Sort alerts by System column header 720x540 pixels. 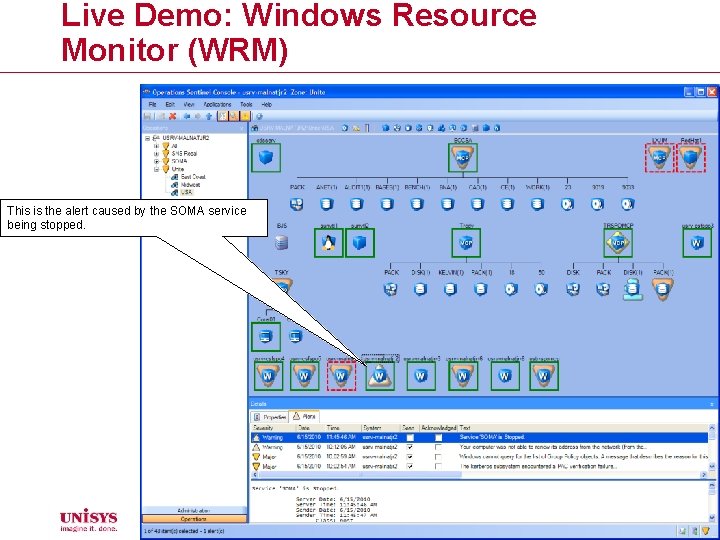pos(381,428)
